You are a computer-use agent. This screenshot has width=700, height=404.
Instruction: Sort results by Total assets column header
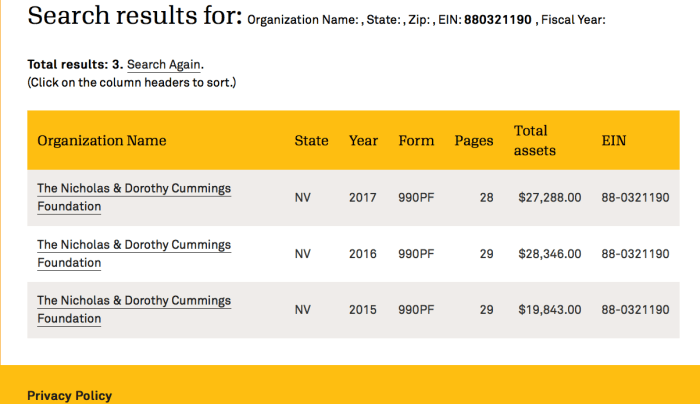(x=534, y=141)
